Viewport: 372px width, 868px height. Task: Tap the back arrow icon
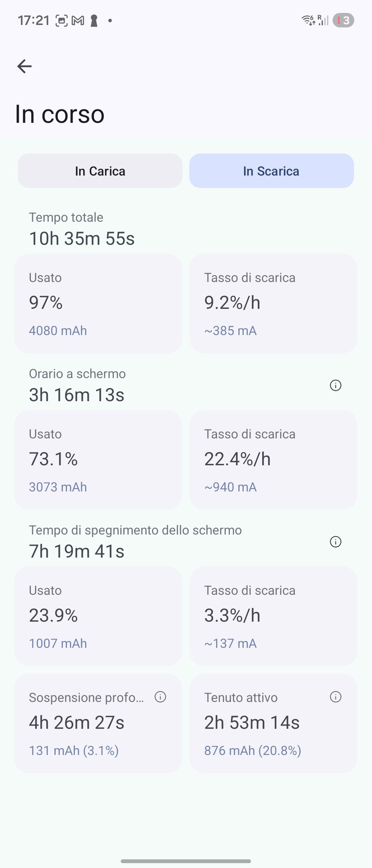(25, 66)
